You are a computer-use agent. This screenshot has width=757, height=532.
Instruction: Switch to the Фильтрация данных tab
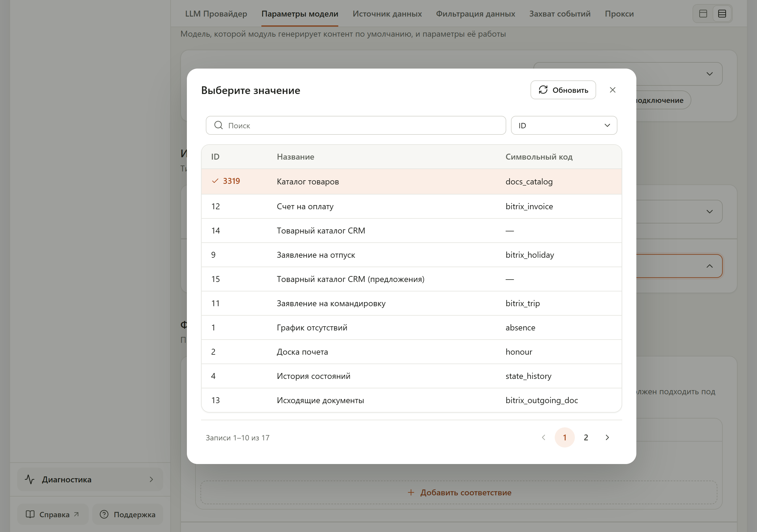(x=475, y=14)
